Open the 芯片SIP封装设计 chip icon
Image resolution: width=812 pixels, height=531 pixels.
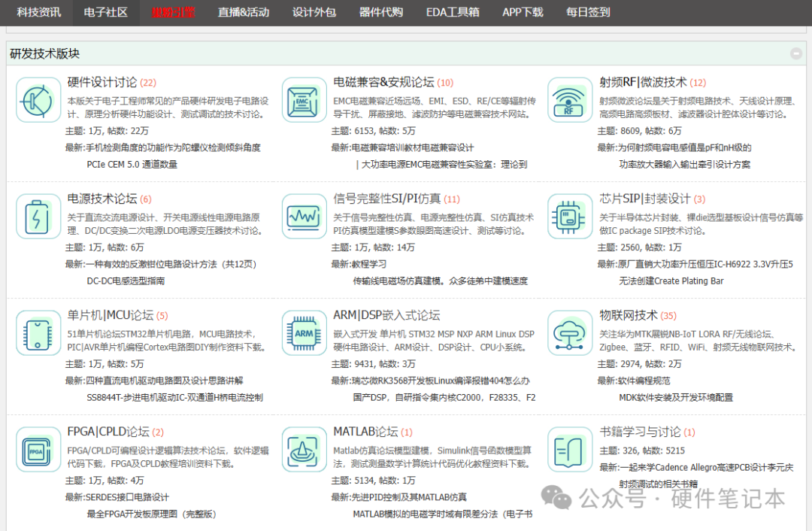pos(570,217)
